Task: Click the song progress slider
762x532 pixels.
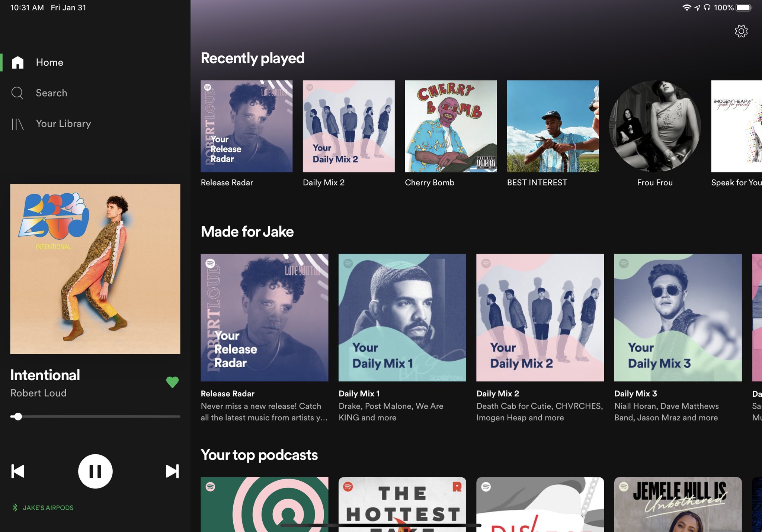Action: [x=95, y=416]
